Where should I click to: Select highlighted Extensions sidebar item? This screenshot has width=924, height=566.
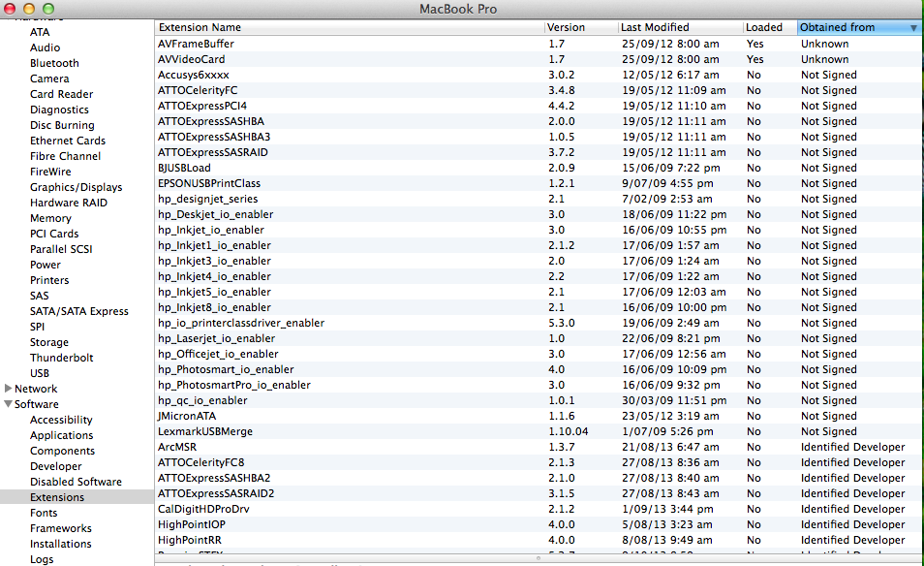(77, 497)
